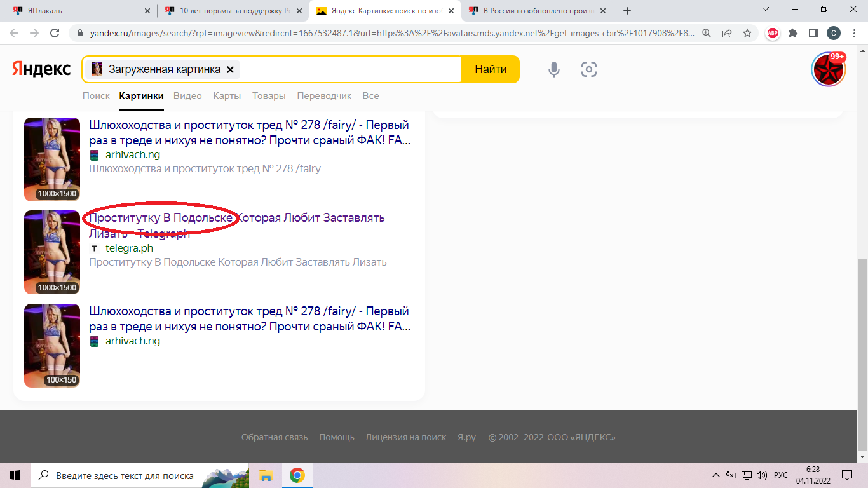The image size is (868, 488).
Task: Bookmark this page with the star
Action: coord(747,34)
